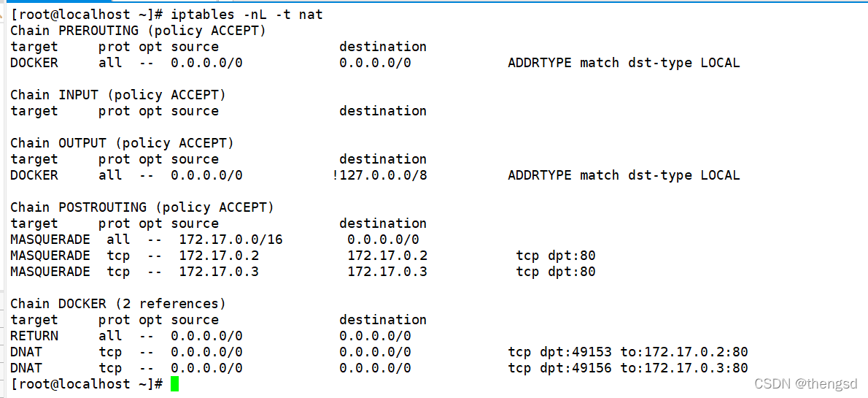Viewport: 868px width, 398px height.
Task: Click MASQUERADE target of the 'all' row
Action: pos(50,240)
